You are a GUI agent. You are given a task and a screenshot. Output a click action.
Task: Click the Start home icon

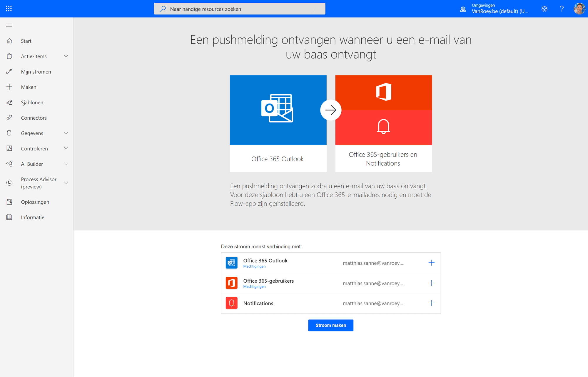coord(9,41)
